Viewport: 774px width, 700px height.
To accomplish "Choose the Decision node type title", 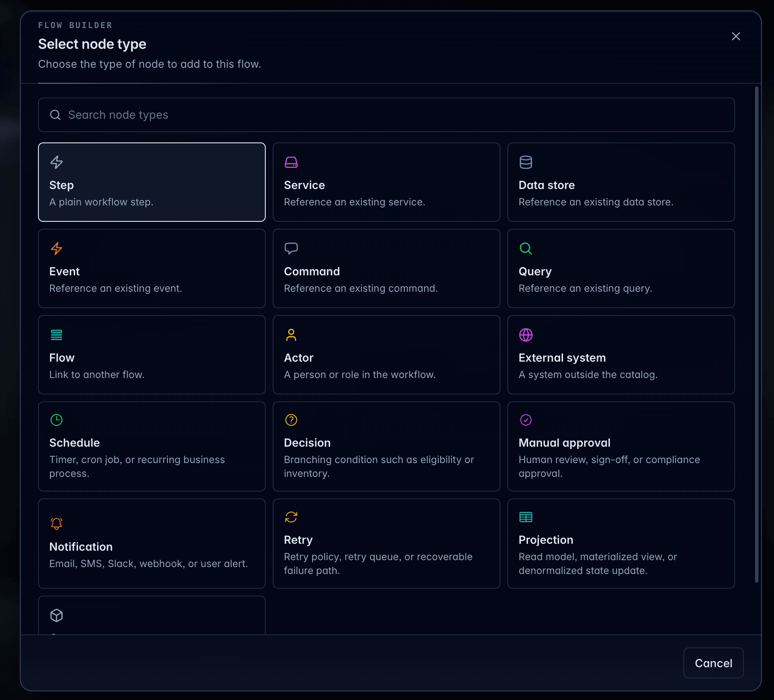I will click(x=307, y=443).
